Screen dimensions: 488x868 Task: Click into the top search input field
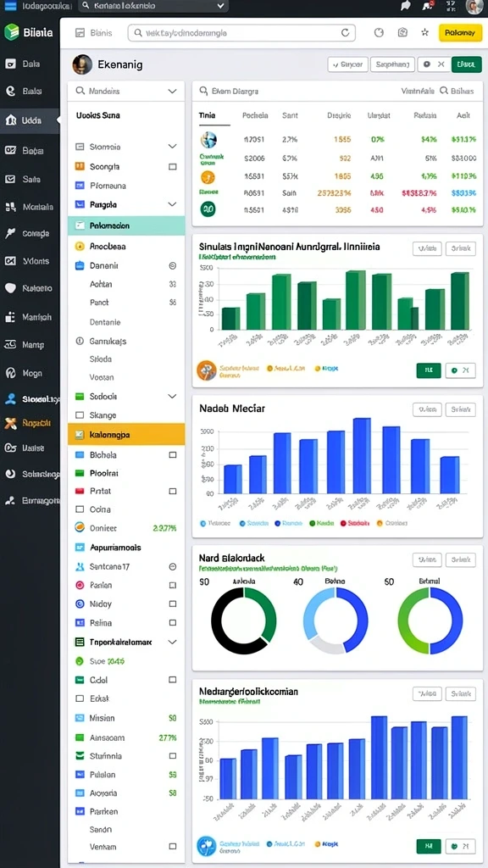(241, 33)
